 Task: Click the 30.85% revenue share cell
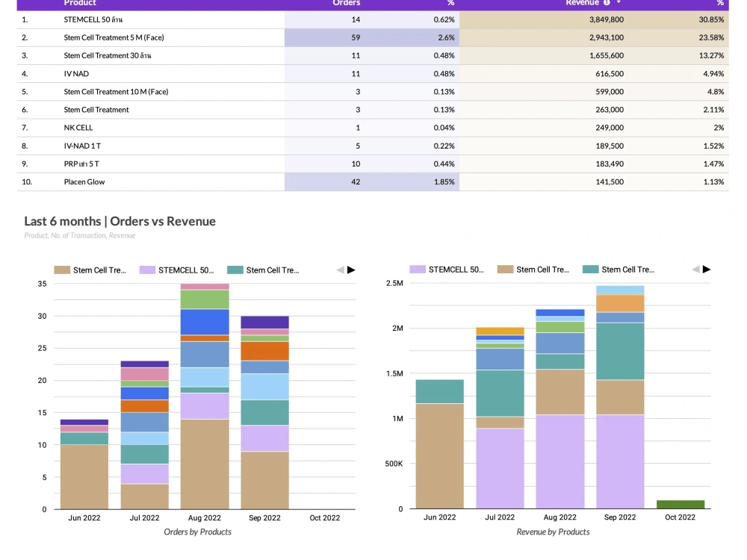711,19
